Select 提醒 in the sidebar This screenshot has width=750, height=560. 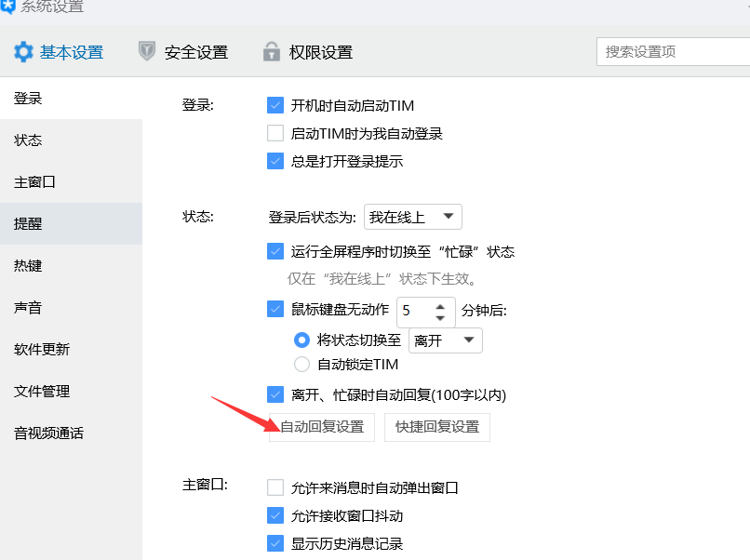coord(72,223)
